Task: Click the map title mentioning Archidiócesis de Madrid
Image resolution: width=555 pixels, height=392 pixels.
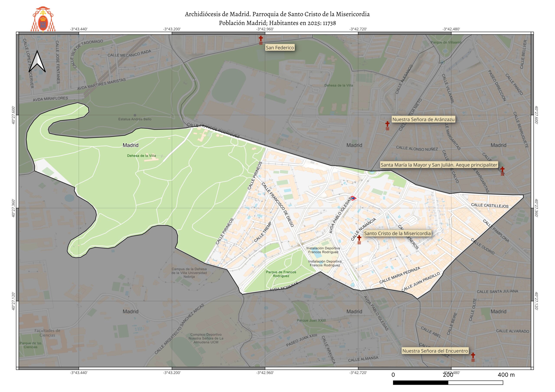Action: (x=277, y=14)
